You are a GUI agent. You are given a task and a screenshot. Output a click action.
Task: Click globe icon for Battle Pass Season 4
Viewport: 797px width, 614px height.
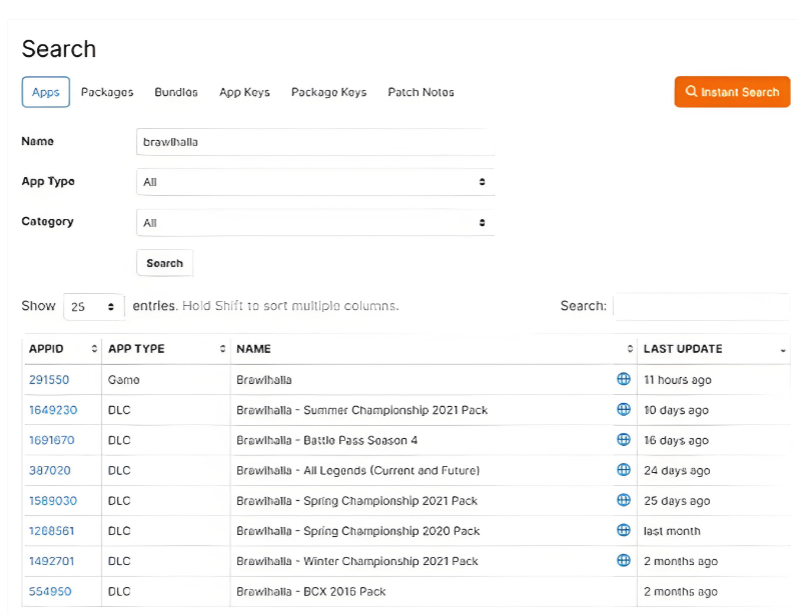[x=623, y=440]
